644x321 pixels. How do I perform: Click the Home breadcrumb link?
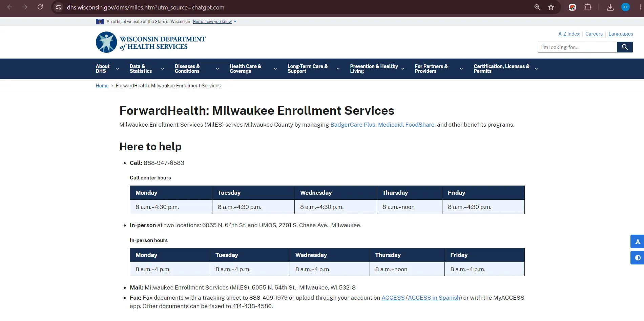102,86
